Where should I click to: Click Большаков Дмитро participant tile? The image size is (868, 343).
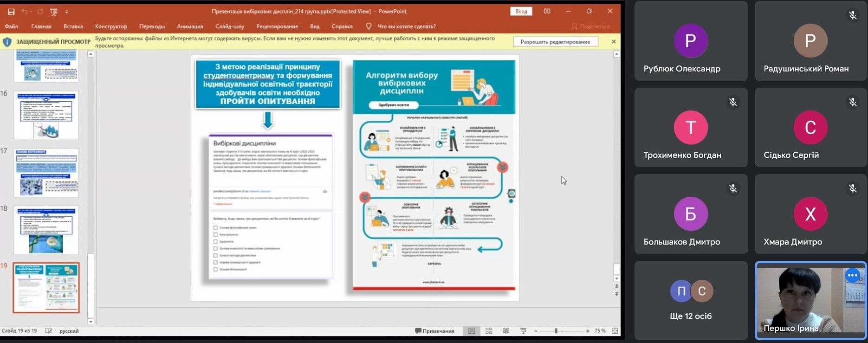point(691,214)
